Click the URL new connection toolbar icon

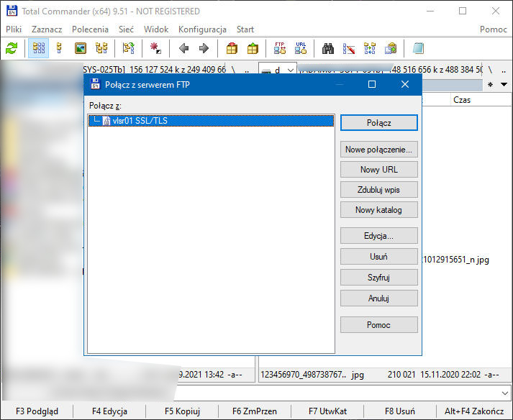click(301, 48)
